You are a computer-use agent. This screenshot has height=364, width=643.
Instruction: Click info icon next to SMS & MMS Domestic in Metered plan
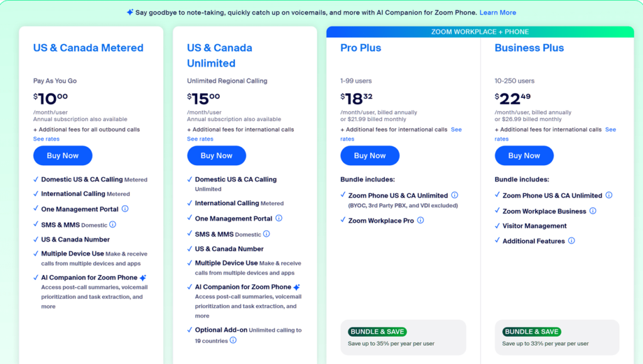(113, 224)
